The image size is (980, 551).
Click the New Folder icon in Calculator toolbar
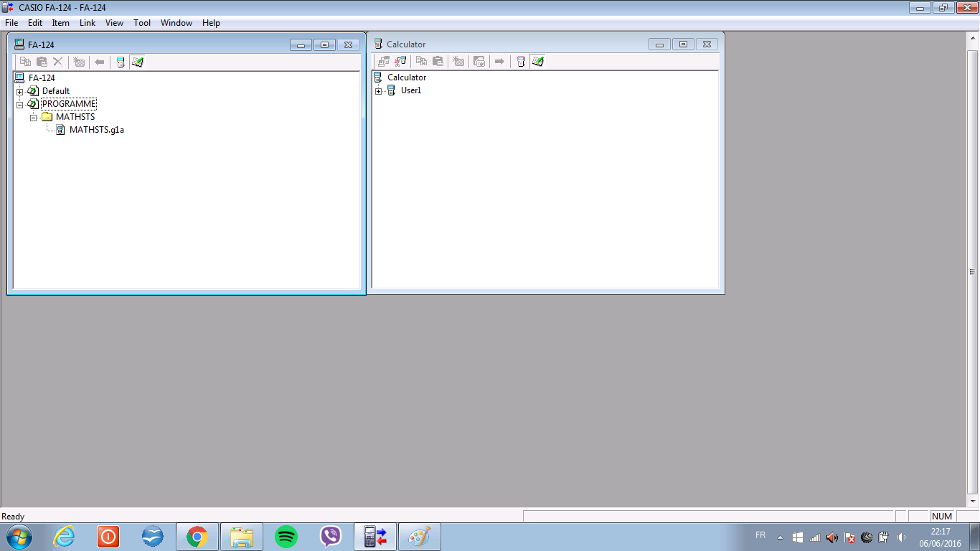tap(458, 62)
